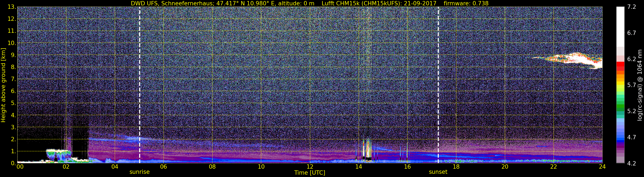Image resolution: width=644 pixels, height=177 pixels.
Task: Click the dashed sunrise marker line
Action: click(x=140, y=85)
